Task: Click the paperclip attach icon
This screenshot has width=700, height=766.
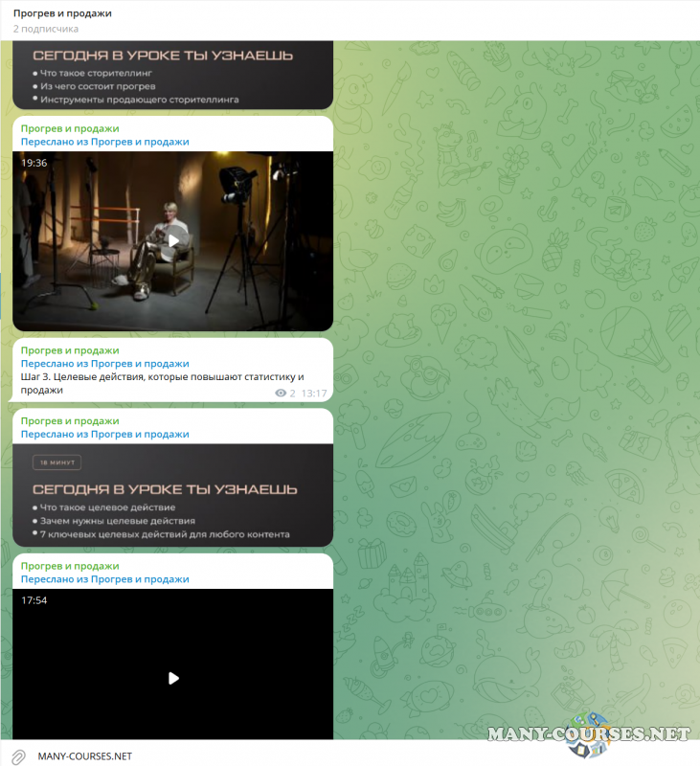Action: click(17, 755)
